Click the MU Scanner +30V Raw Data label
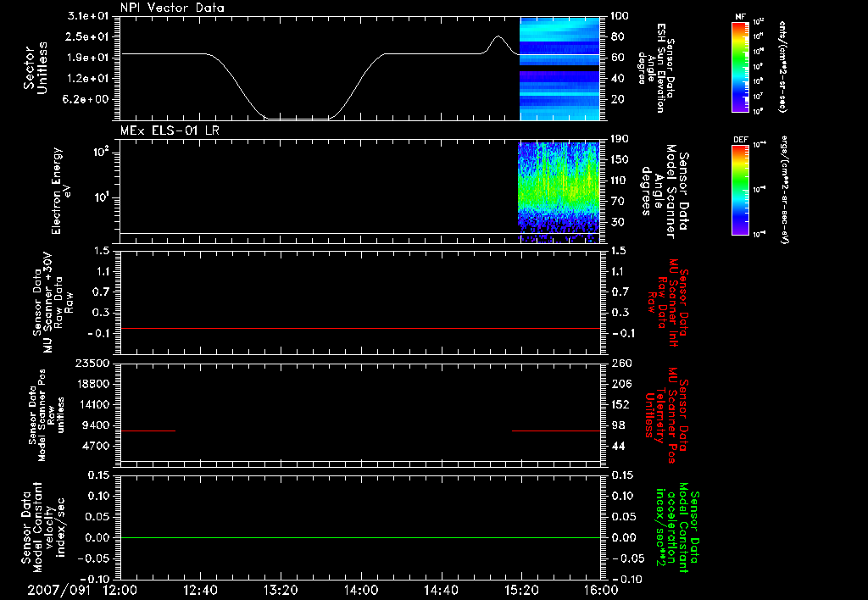 53,303
